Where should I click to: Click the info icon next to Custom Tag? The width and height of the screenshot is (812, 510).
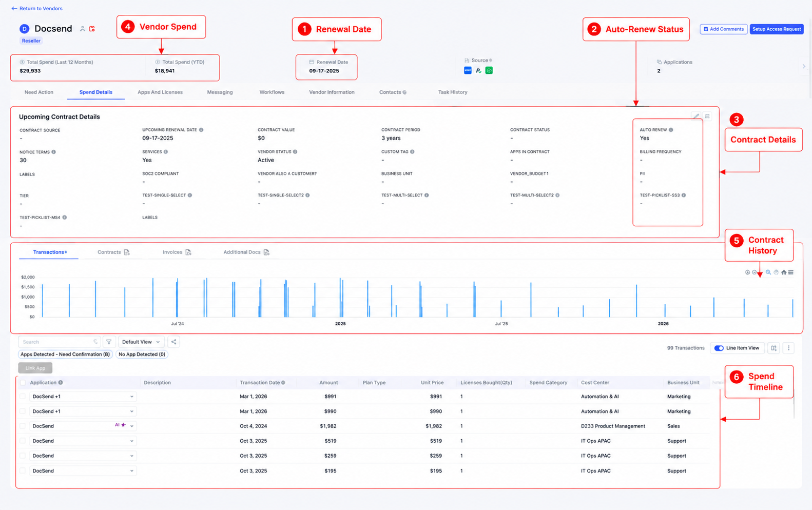(412, 152)
